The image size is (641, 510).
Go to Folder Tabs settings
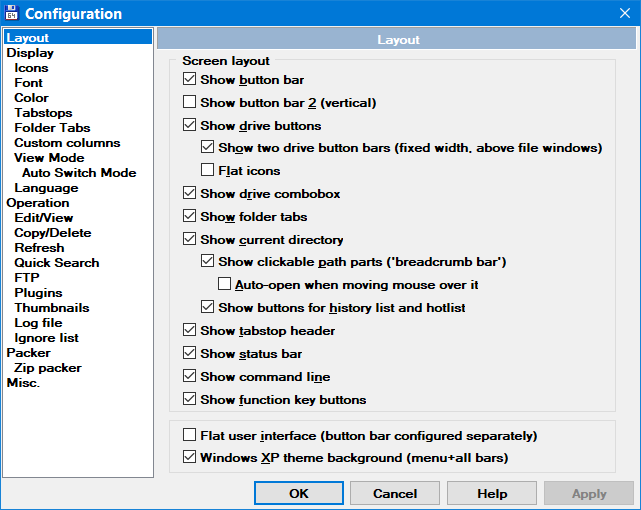point(52,128)
